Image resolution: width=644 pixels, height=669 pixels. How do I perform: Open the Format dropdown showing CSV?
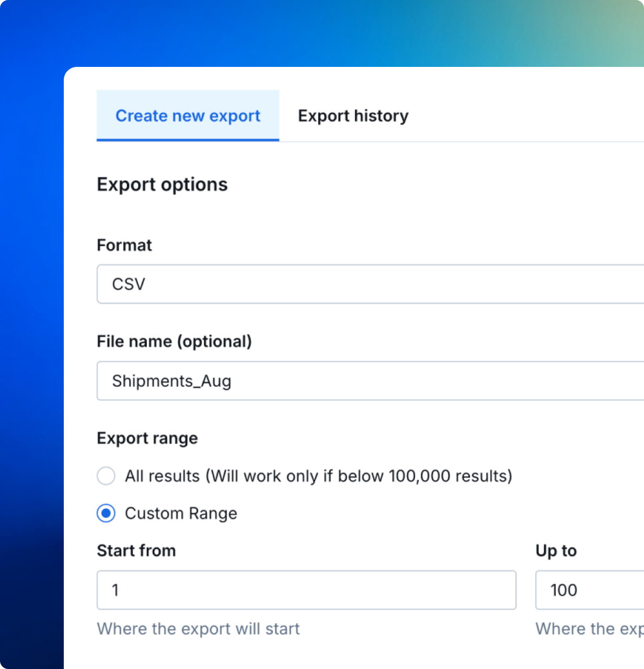(x=370, y=284)
